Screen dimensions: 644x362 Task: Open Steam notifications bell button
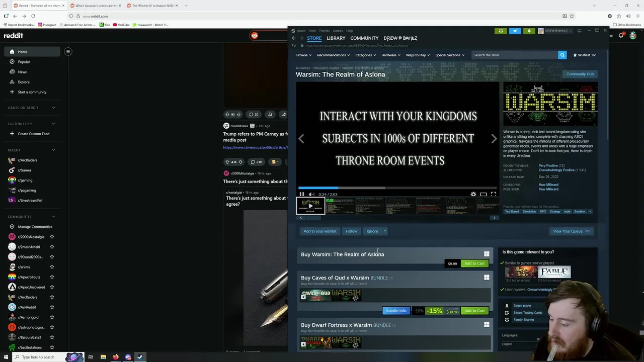tap(529, 31)
